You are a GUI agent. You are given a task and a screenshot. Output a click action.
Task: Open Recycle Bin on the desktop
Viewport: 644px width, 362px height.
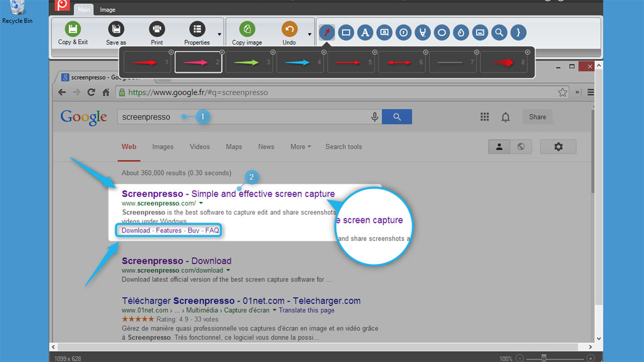17,13
